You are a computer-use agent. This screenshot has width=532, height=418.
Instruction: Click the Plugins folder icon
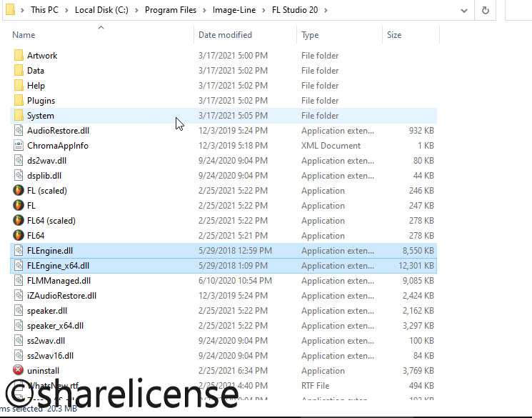pos(19,100)
